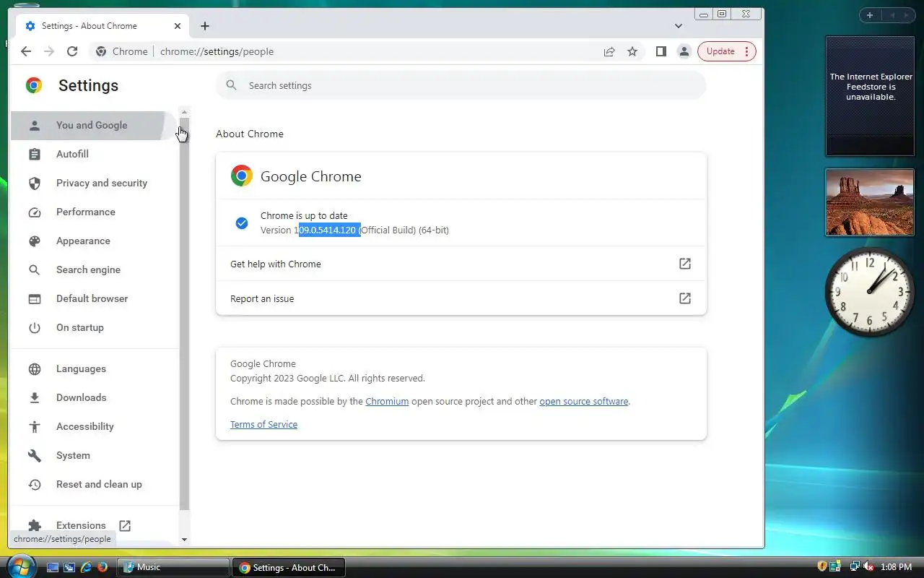Click the blue up-to-date checkmark icon
Image resolution: width=924 pixels, height=578 pixels.
click(242, 223)
